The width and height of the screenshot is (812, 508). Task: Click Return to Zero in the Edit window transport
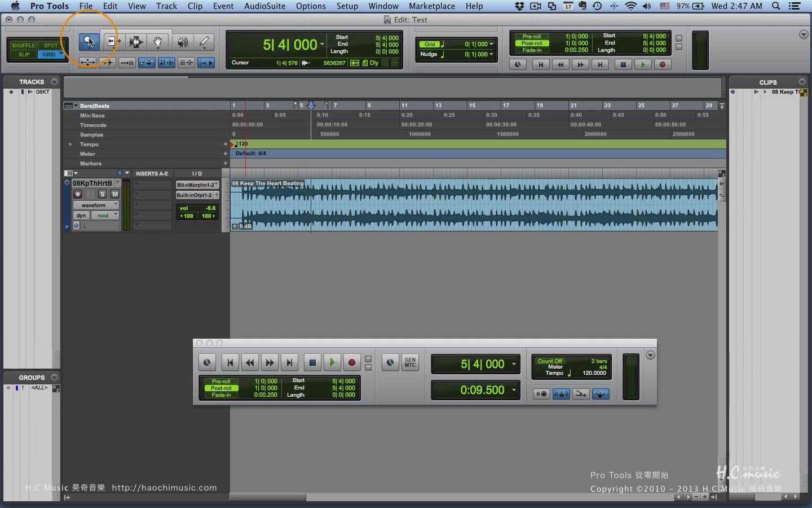541,64
